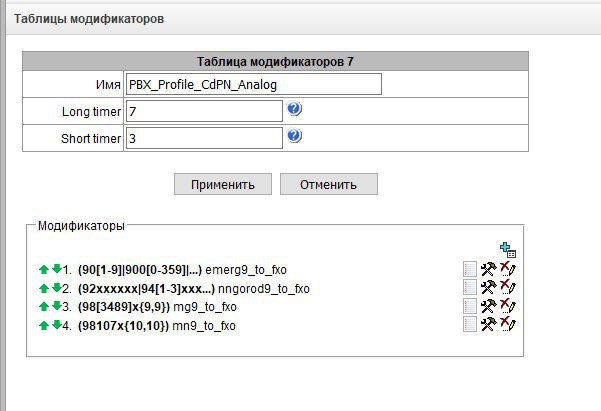Edit mn9_to_fxo with the tools icon
This screenshot has height=411, width=601.
(x=489, y=324)
